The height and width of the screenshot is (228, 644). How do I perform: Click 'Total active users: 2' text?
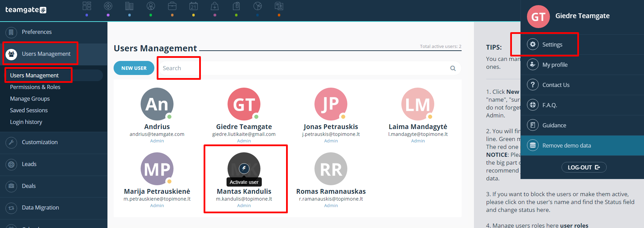tap(441, 46)
